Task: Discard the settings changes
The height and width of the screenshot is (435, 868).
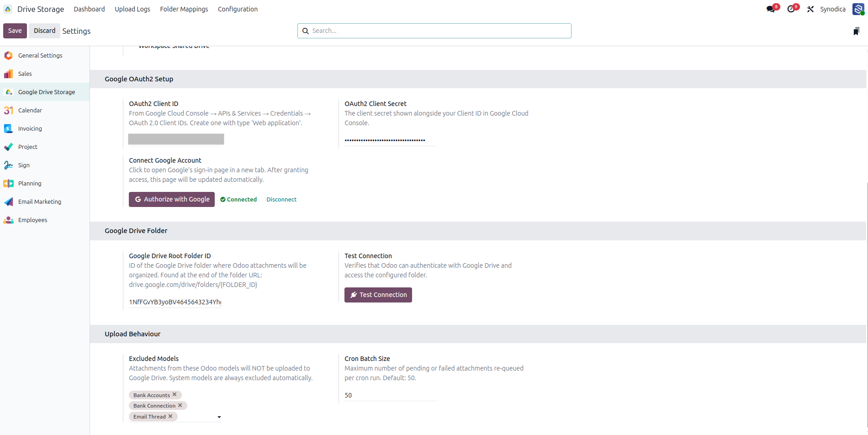Action: (44, 31)
